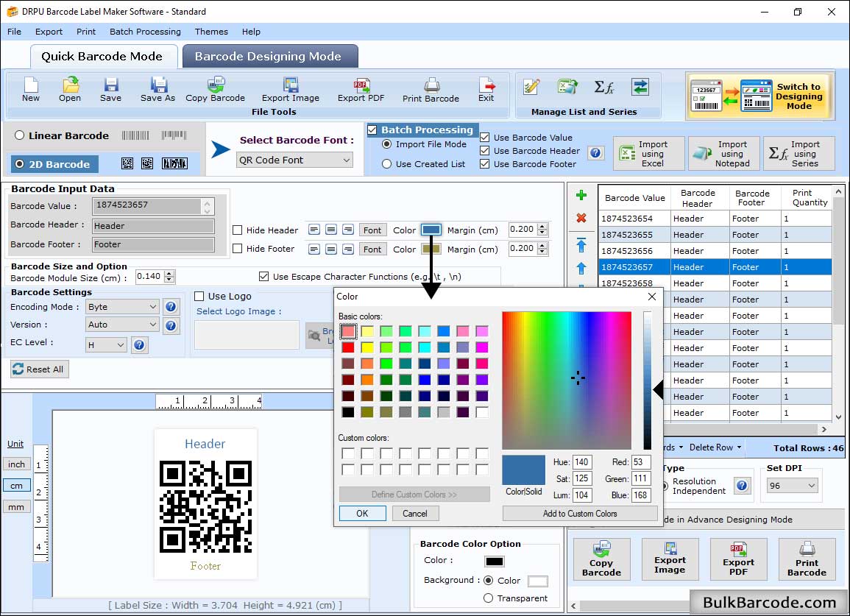This screenshot has width=850, height=616.
Task: Switch to Barcode Designing Mode tab
Action: click(269, 57)
